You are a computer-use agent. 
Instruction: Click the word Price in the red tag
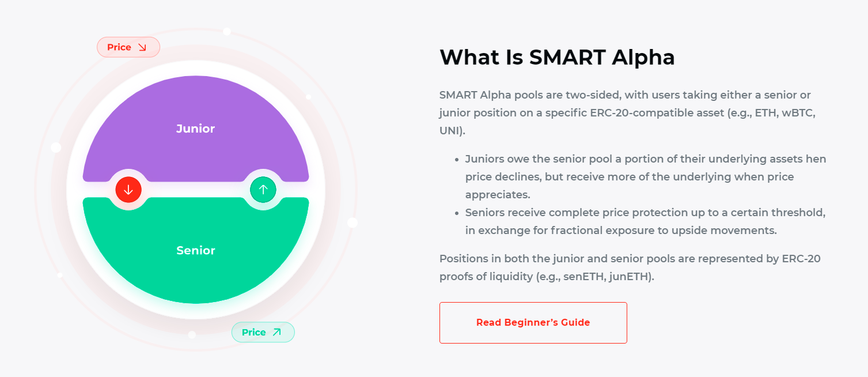119,47
